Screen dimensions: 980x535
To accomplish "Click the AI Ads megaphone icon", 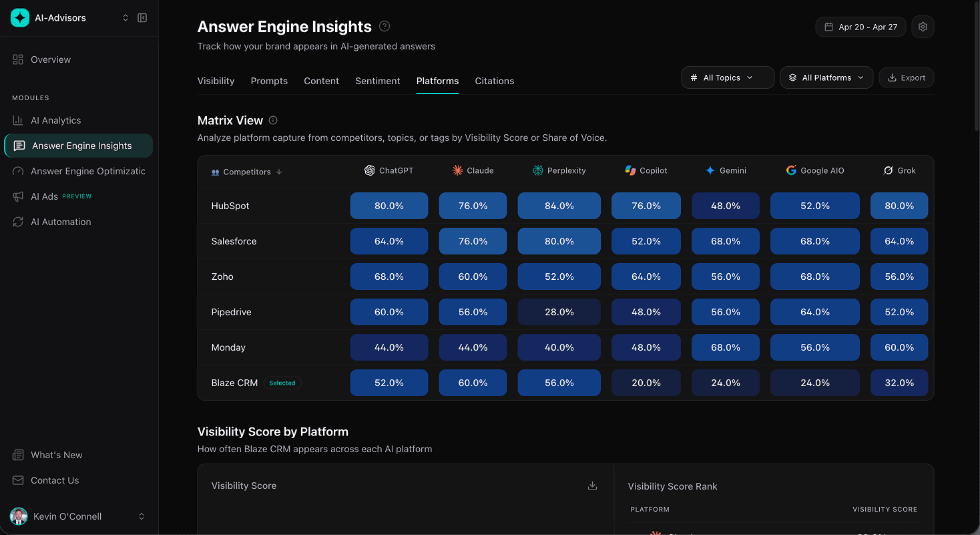I will (18, 196).
